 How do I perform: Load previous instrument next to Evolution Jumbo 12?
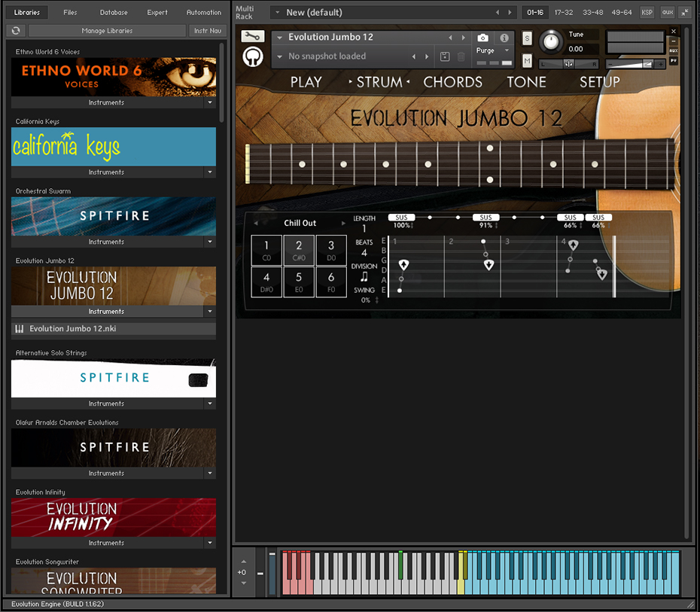[450, 38]
